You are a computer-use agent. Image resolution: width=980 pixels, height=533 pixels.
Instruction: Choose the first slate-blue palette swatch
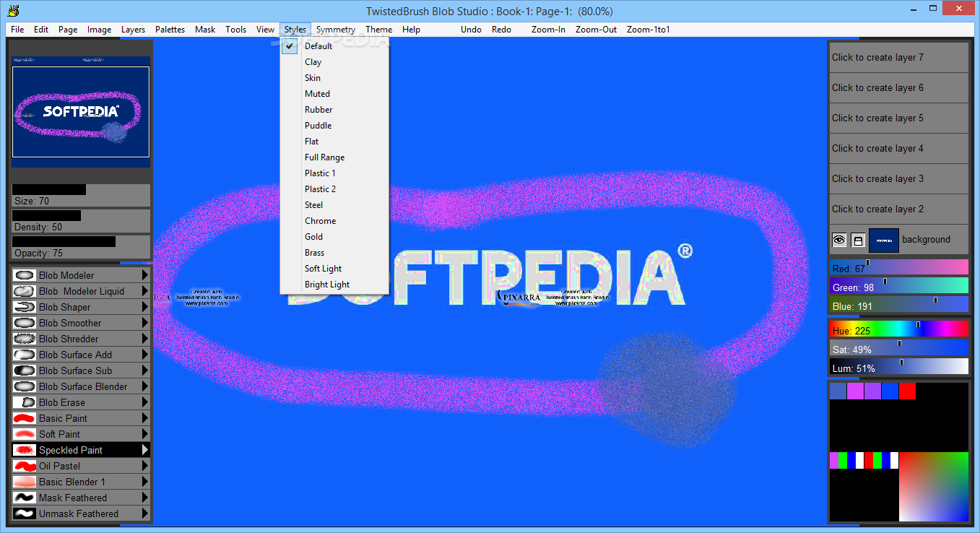pyautogui.click(x=838, y=391)
